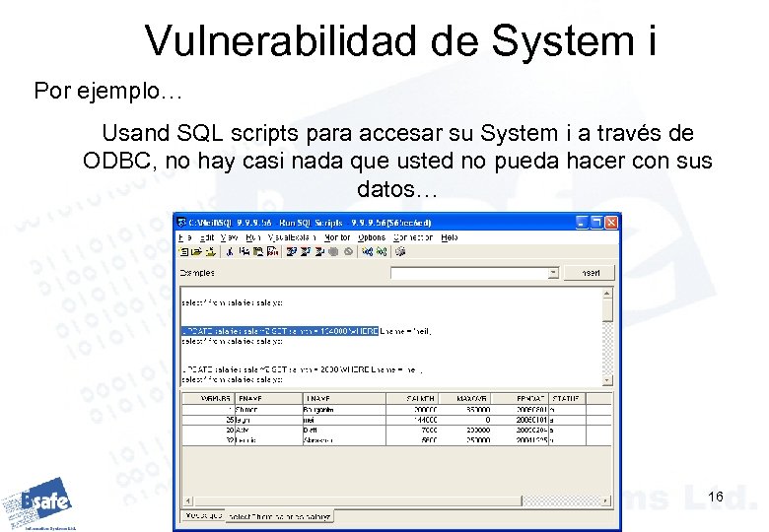This screenshot has height=532, width=769.
Task: Click the Paste clipboard toolbar icon
Action: [258, 252]
